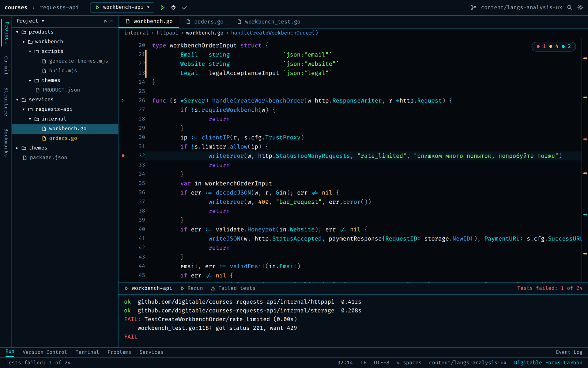Image resolution: width=588 pixels, height=368 pixels.
Task: Click the LF line separator in status bar
Action: pos(363,362)
